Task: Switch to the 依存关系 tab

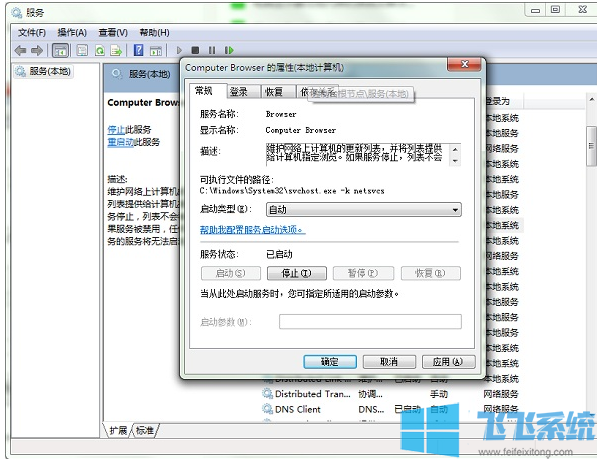Action: pos(317,92)
